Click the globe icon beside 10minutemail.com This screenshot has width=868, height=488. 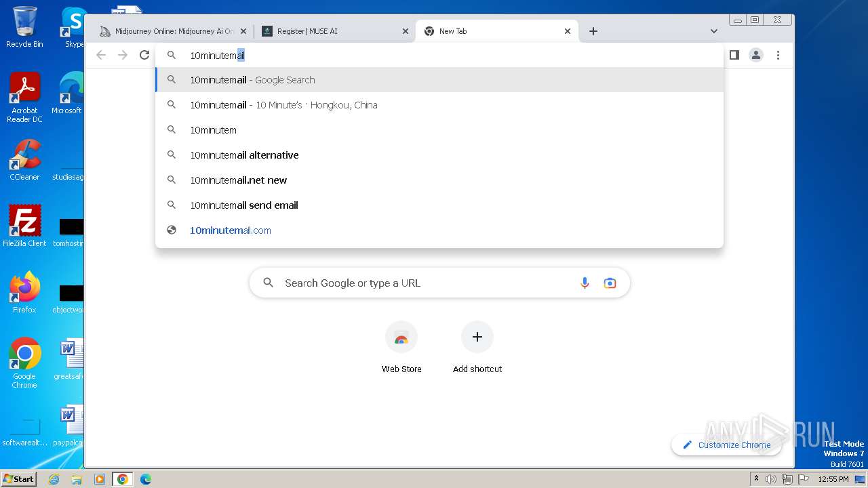click(x=172, y=230)
